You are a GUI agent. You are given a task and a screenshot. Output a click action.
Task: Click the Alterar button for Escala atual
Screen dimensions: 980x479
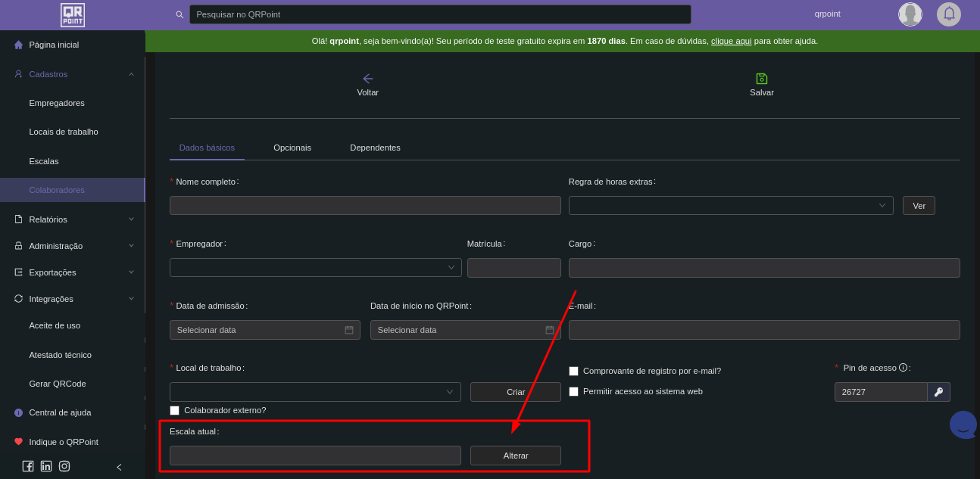coord(515,456)
